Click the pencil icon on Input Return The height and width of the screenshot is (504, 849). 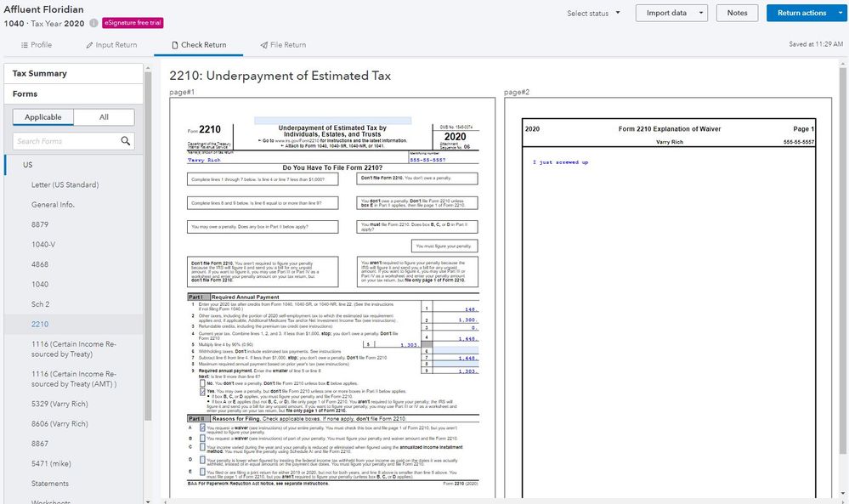tap(90, 45)
